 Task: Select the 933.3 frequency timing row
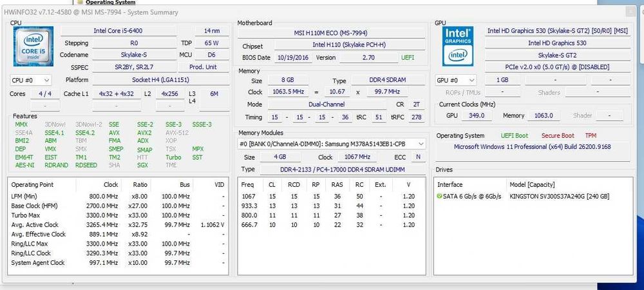(x=331, y=206)
